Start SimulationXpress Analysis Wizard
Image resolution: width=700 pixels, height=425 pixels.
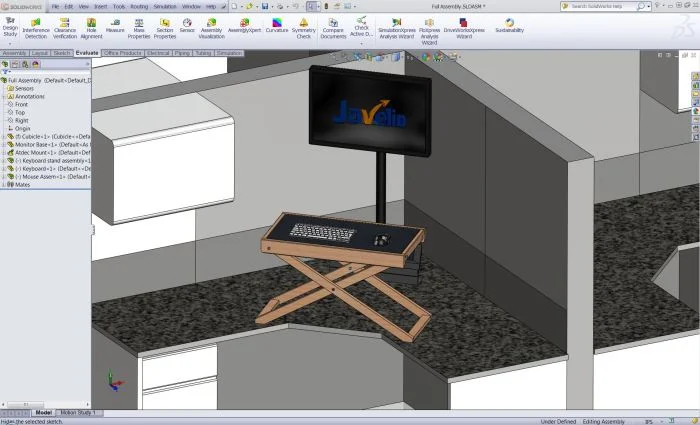(396, 27)
